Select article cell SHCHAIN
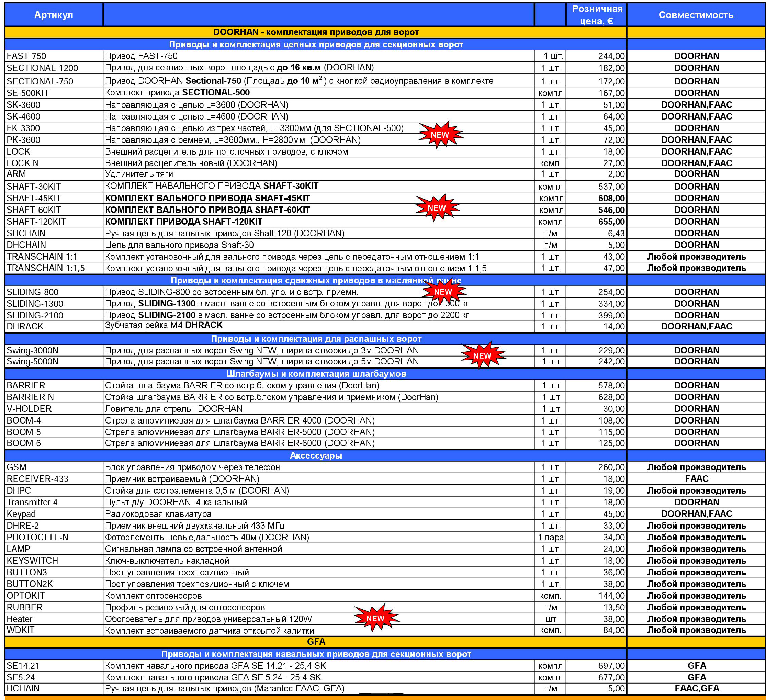766x700 pixels. point(54,233)
